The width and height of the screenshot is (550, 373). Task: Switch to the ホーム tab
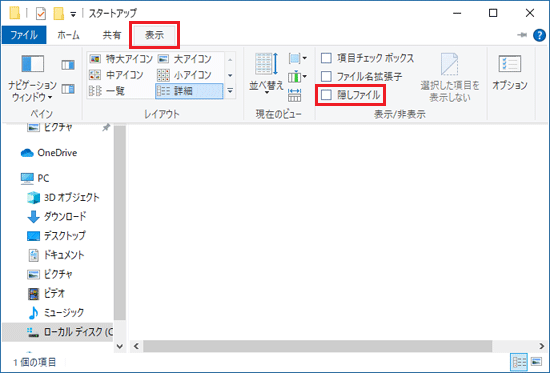(68, 35)
